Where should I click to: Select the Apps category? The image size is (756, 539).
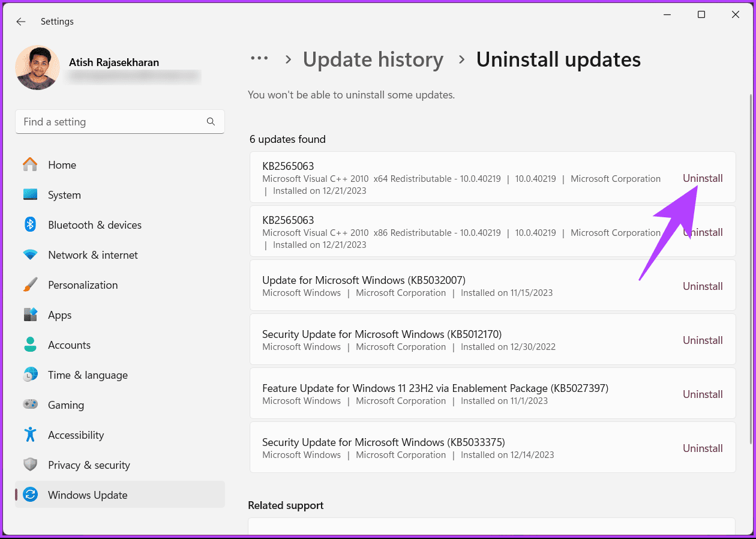coord(59,315)
